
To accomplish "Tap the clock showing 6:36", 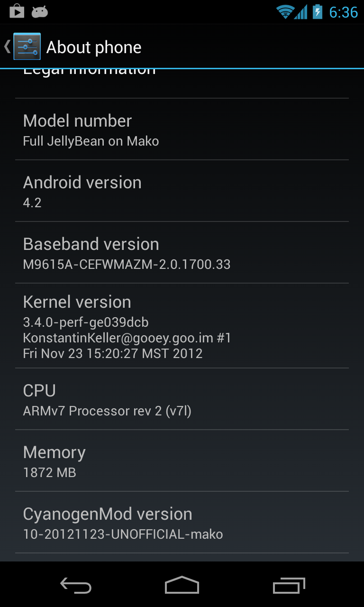I will tap(344, 12).
